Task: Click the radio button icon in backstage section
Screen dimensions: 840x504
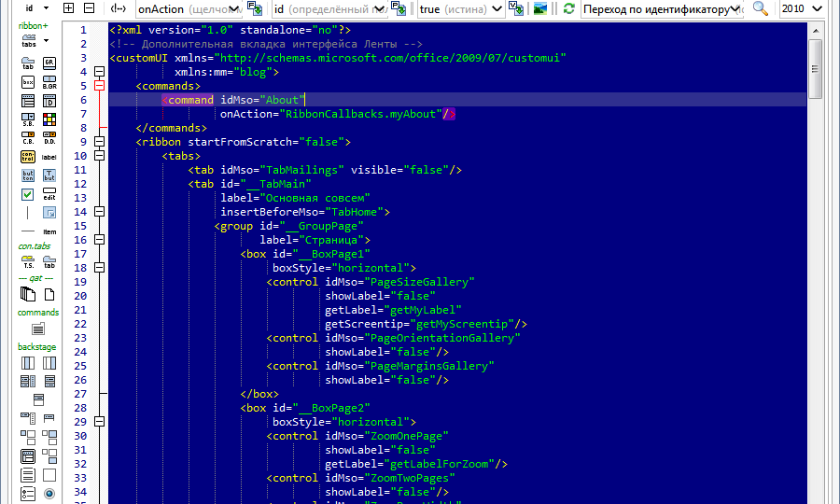Action: click(49, 494)
